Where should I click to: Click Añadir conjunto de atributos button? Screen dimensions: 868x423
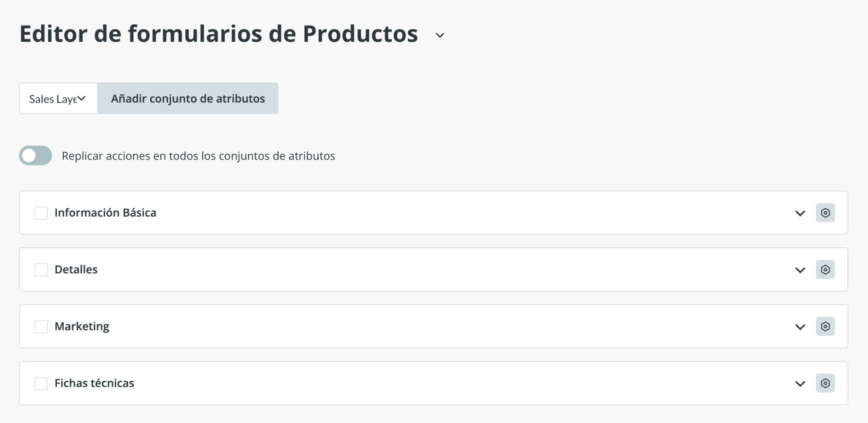pos(188,98)
